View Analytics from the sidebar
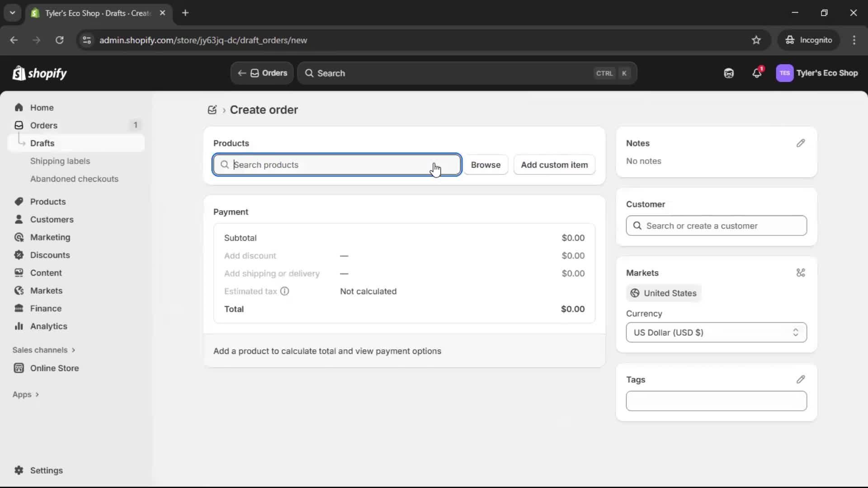This screenshot has width=868, height=488. (x=47, y=326)
